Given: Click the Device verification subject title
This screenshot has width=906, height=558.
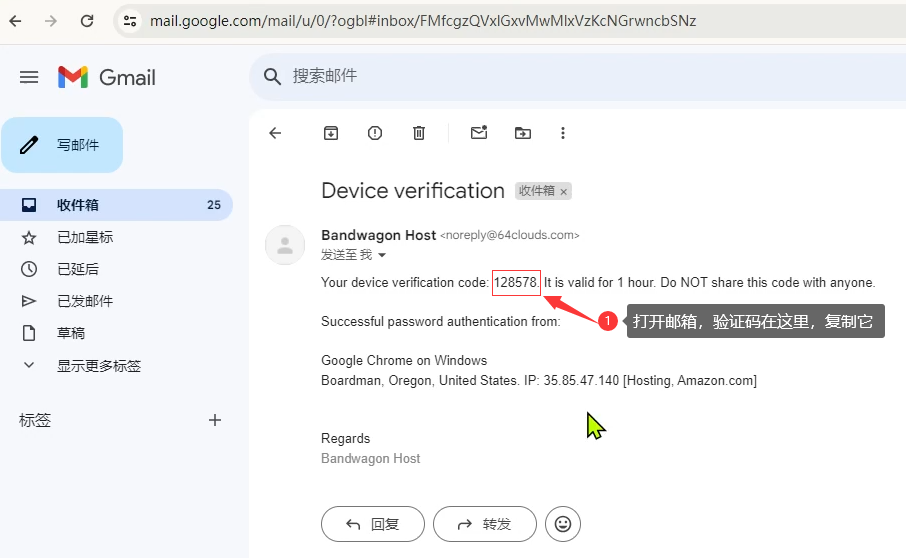Looking at the screenshot, I should [x=413, y=191].
